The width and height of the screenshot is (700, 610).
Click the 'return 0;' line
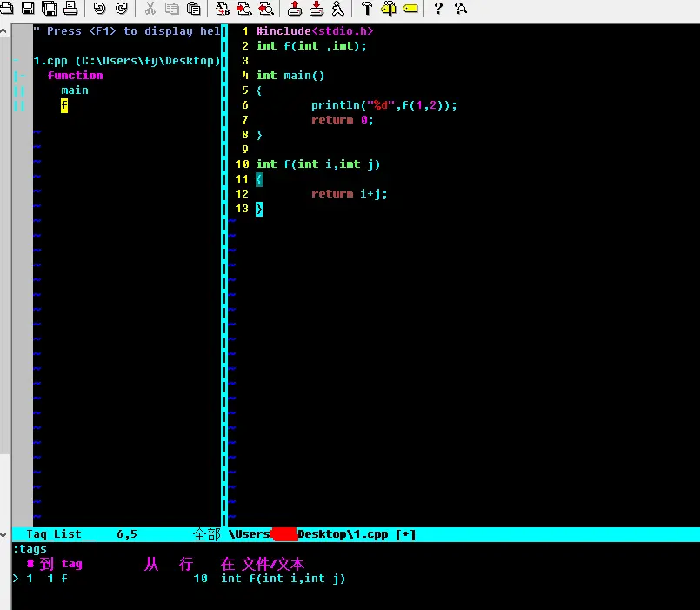(x=342, y=120)
